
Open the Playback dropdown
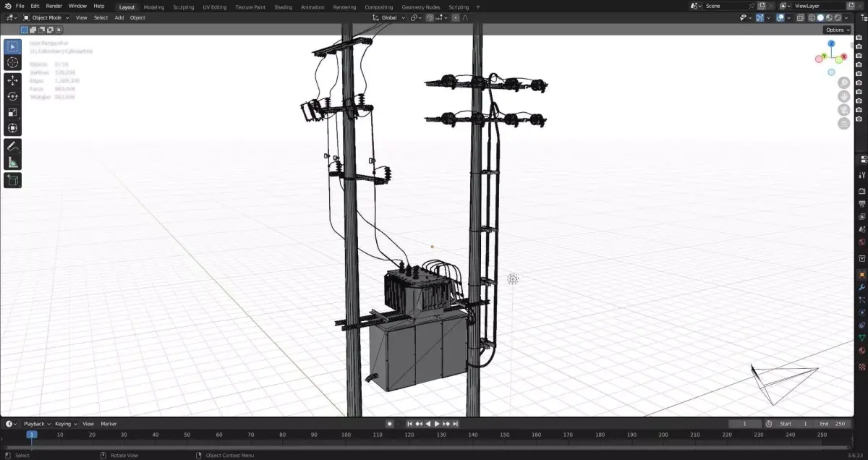click(37, 424)
